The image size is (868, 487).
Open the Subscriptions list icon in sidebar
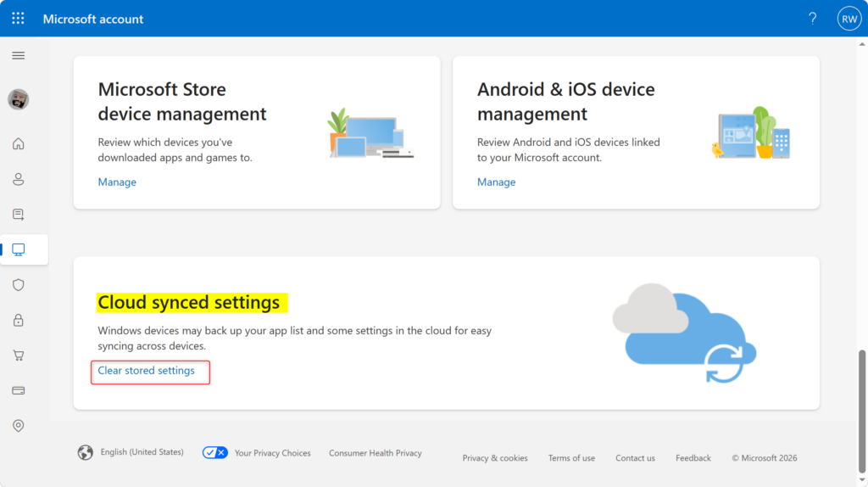tap(19, 215)
